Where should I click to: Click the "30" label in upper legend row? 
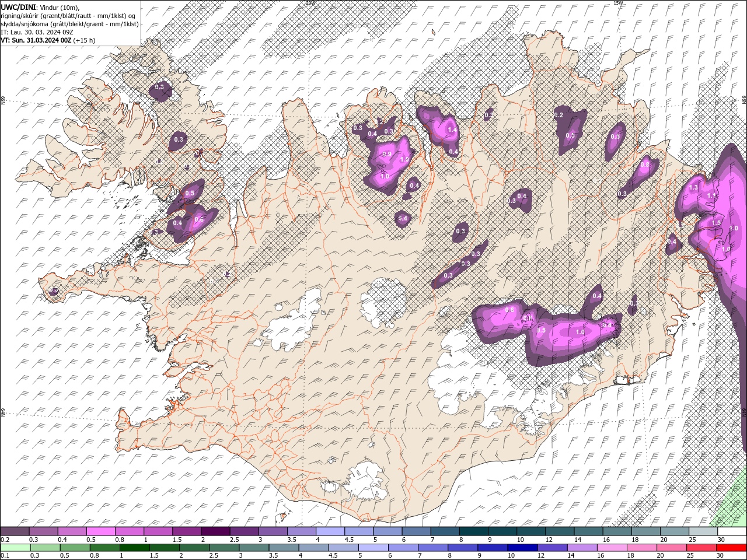click(721, 540)
